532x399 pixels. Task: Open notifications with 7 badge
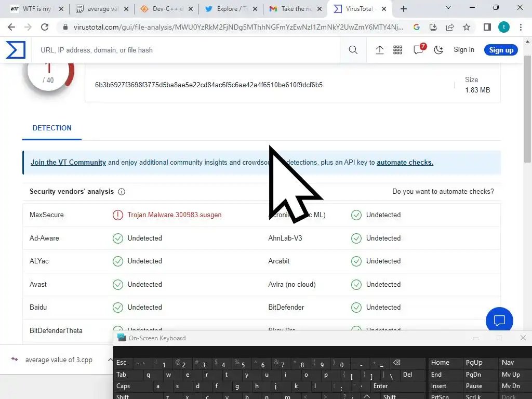[x=419, y=49]
